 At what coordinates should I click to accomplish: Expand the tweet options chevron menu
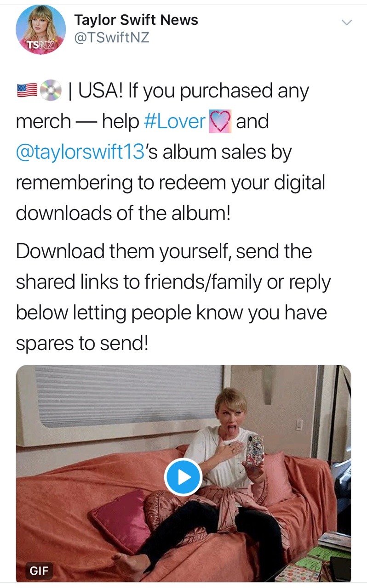(x=345, y=22)
